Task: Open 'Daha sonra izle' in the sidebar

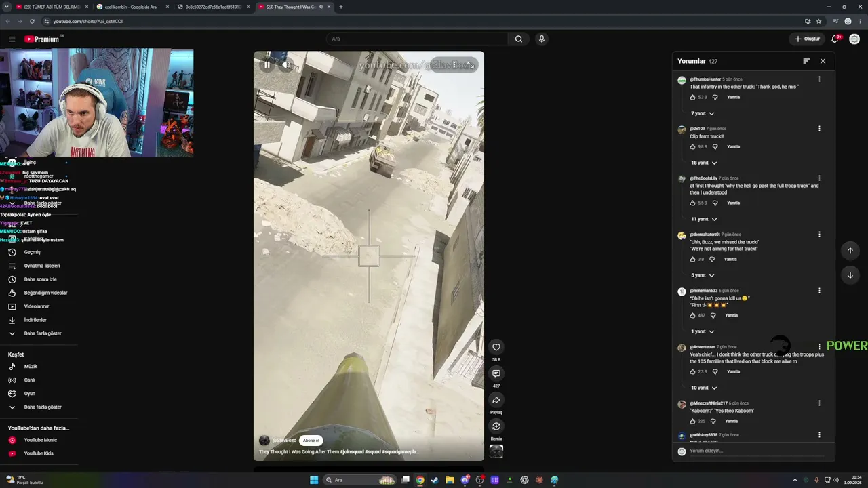Action: click(x=39, y=279)
